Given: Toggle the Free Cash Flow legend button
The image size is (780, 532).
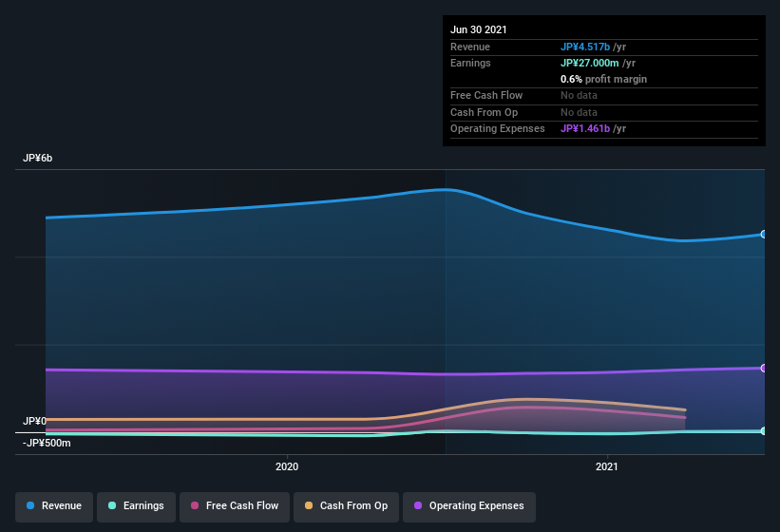Looking at the screenshot, I should pyautogui.click(x=235, y=506).
